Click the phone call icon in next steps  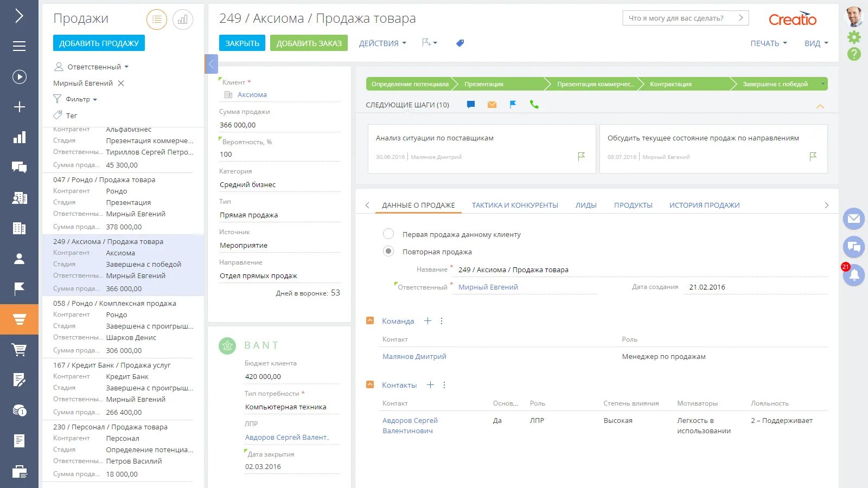point(534,105)
